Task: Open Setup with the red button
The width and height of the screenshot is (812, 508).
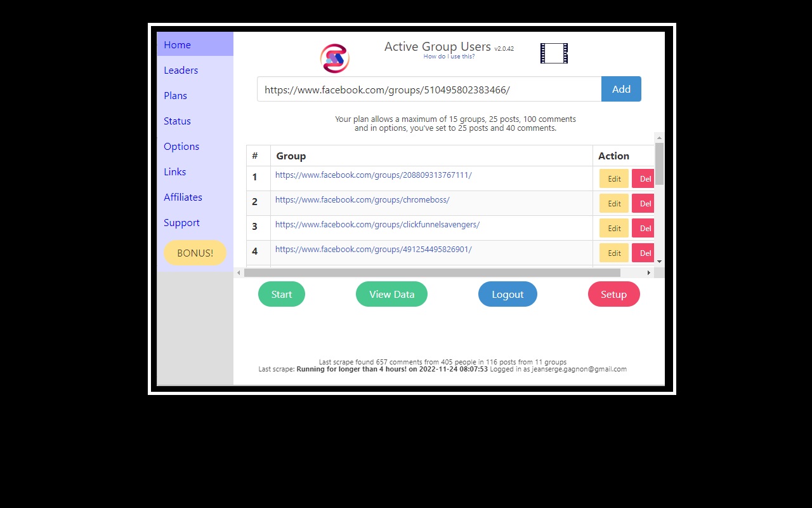Action: 613,294
